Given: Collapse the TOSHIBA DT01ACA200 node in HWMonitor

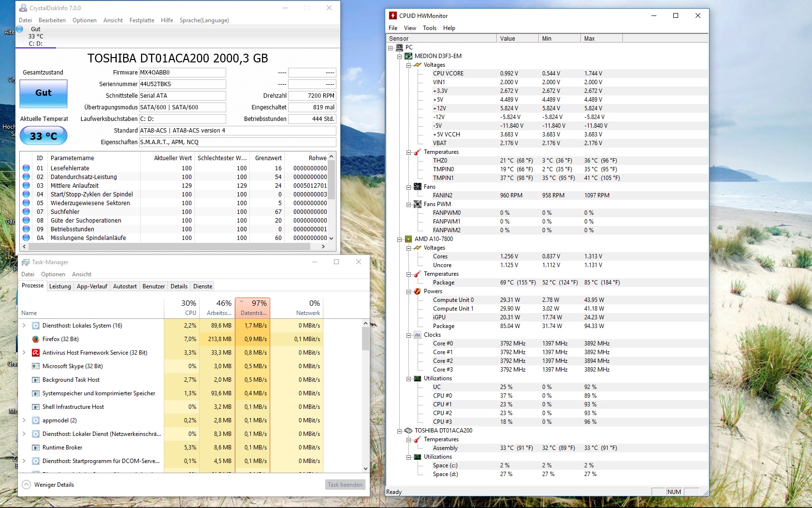Looking at the screenshot, I should tap(400, 431).
